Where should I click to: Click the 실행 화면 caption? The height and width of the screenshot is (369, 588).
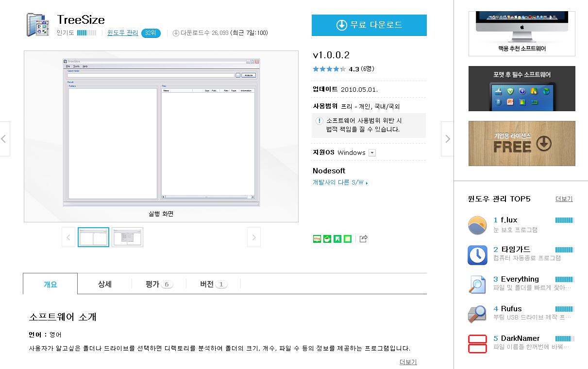[161, 214]
